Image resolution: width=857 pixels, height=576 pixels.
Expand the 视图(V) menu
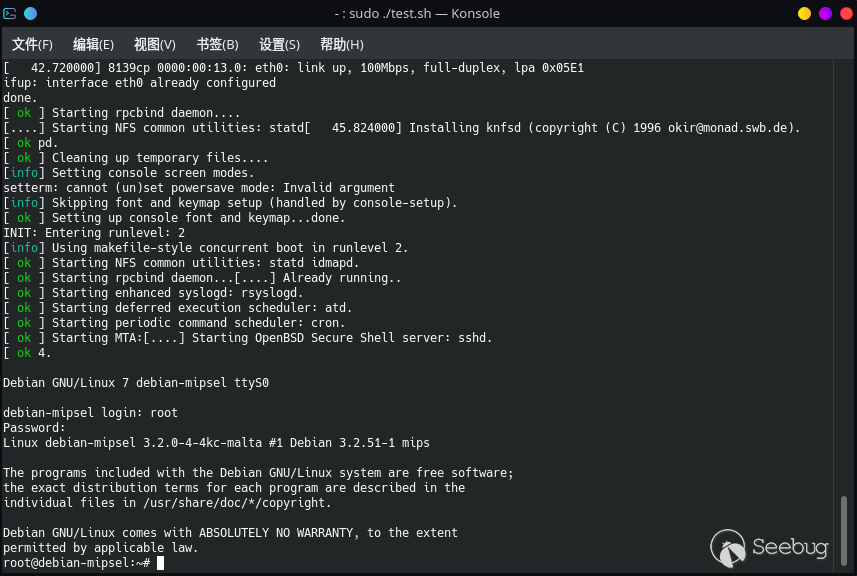[154, 45]
